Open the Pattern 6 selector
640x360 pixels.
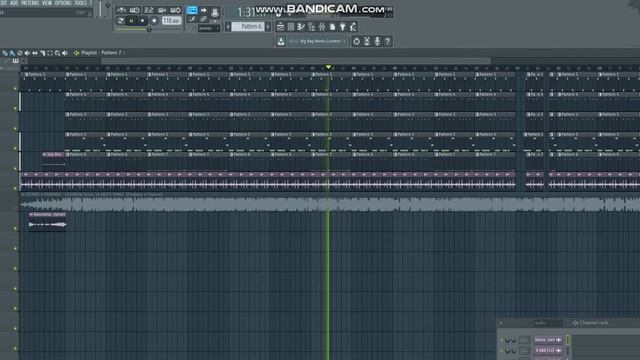coord(248,27)
